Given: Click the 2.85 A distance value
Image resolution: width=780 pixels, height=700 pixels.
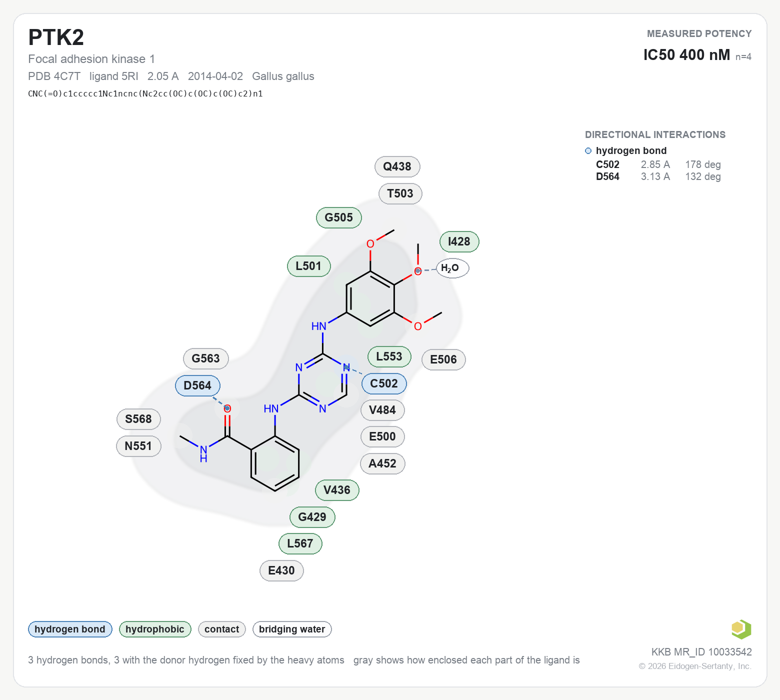Looking at the screenshot, I should 655,164.
